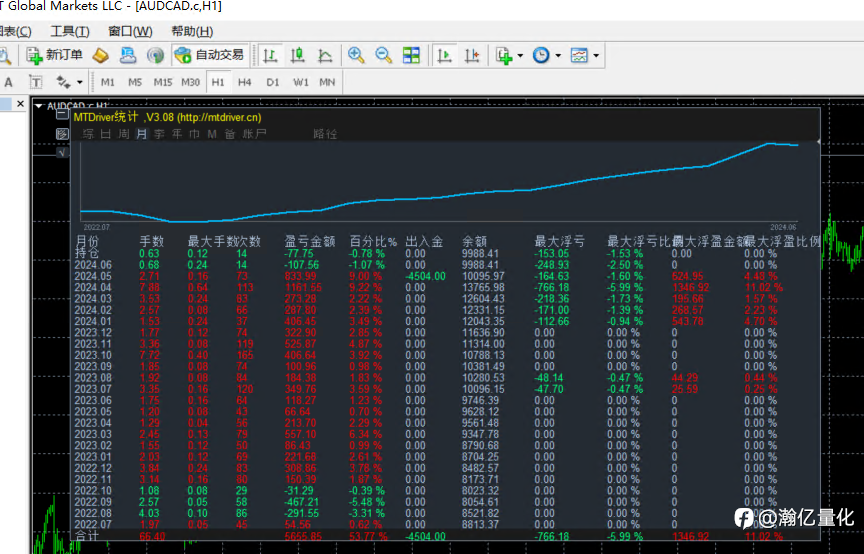Click the 余额 column header
This screenshot has height=554, width=864.
[x=474, y=241]
